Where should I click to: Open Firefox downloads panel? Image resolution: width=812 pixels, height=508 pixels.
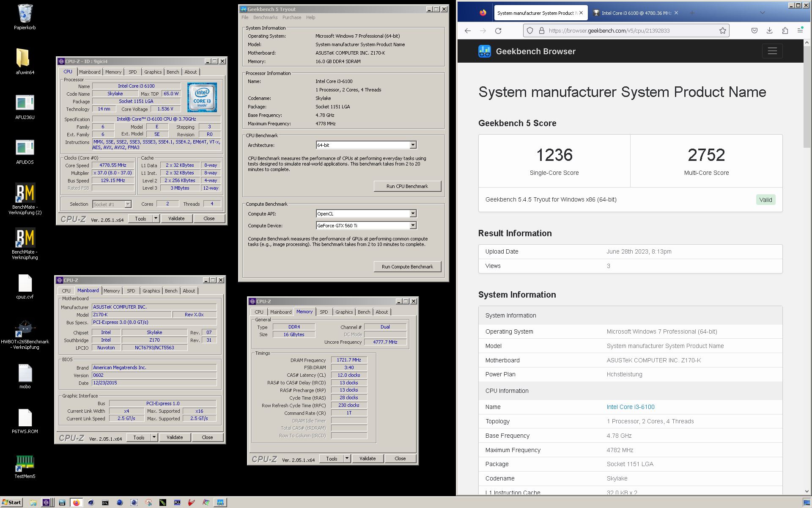click(769, 30)
